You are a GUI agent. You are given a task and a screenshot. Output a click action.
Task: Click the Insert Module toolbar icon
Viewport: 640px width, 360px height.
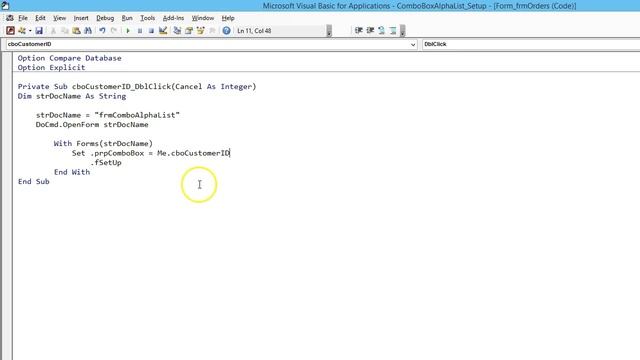point(22,31)
